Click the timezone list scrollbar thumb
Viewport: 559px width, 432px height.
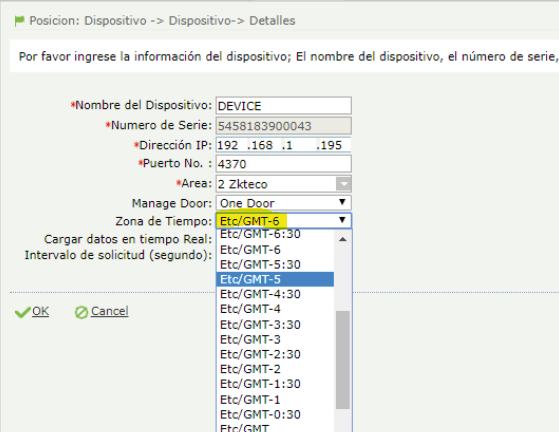click(x=343, y=360)
